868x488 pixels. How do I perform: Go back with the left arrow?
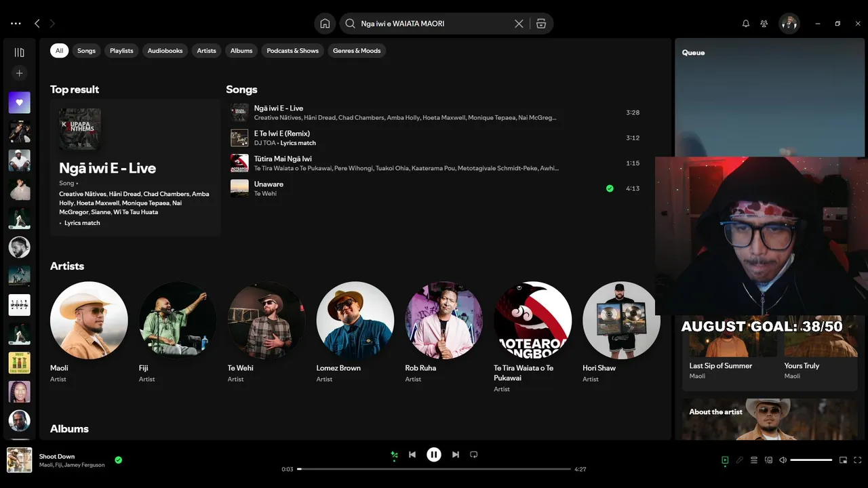pos(37,24)
